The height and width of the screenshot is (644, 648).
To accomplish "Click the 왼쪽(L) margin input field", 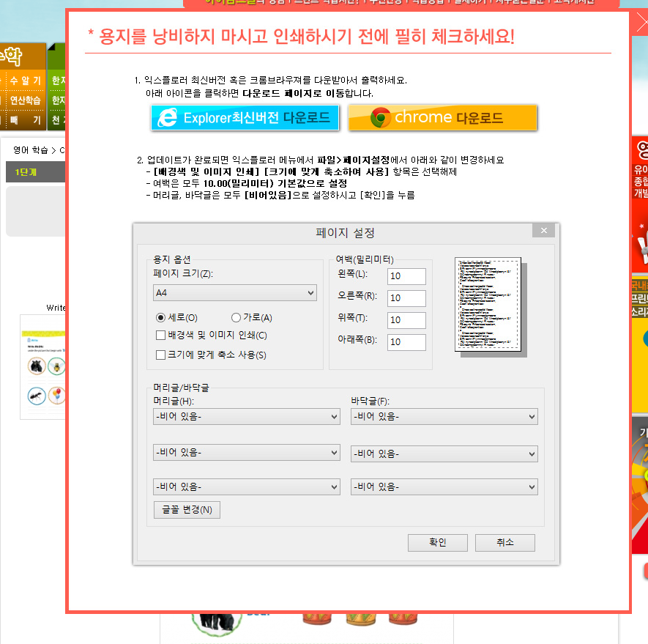I will point(406,276).
